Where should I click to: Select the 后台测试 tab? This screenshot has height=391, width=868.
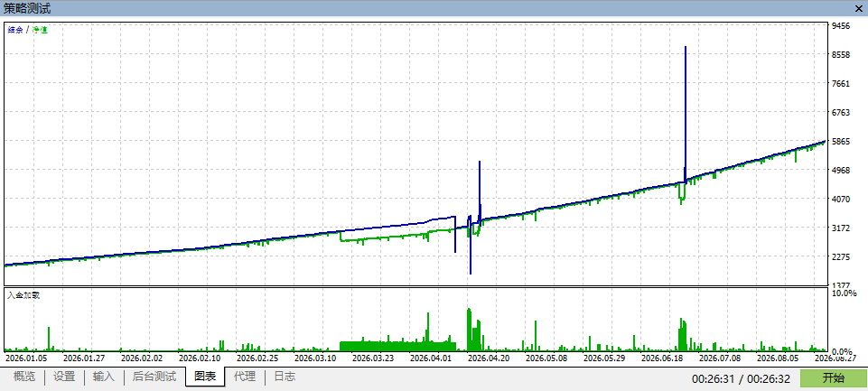tap(154, 377)
